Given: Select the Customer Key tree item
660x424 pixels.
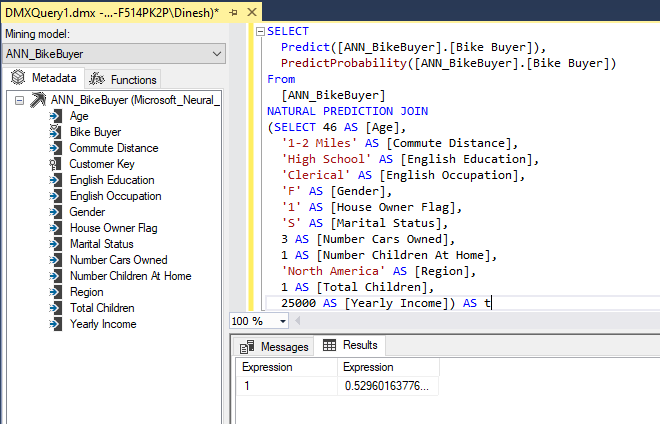Looking at the screenshot, I should pyautogui.click(x=102, y=164).
